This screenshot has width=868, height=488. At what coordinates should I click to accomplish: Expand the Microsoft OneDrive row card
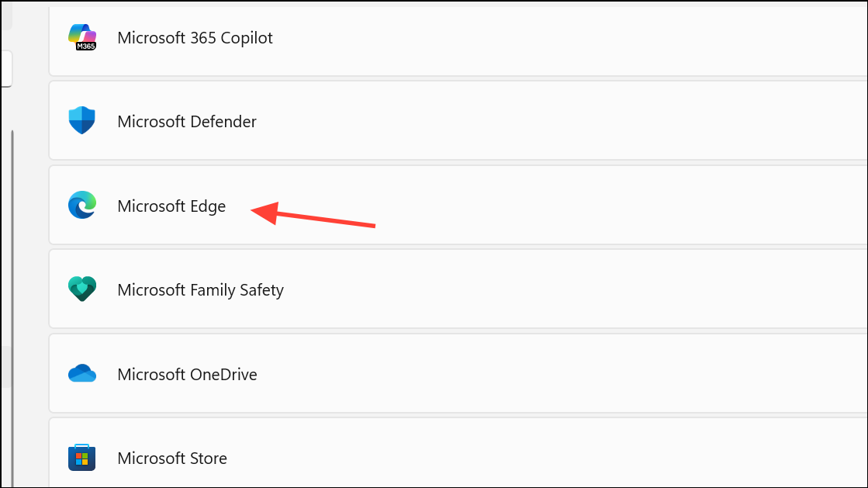point(458,373)
